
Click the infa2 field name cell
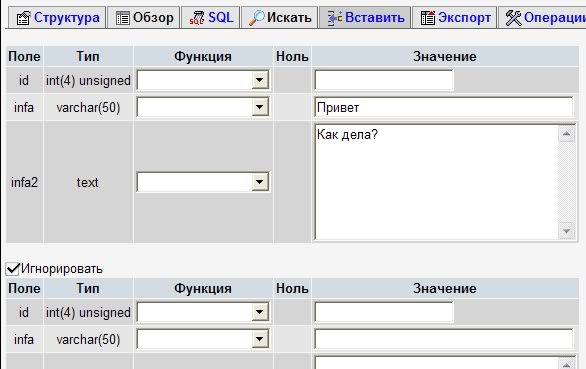(24, 182)
